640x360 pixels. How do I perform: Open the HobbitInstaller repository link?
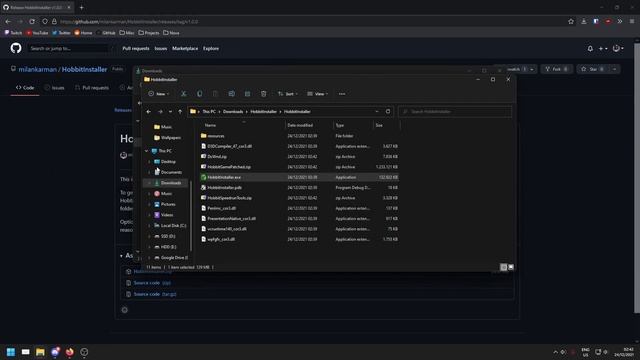coord(84,69)
